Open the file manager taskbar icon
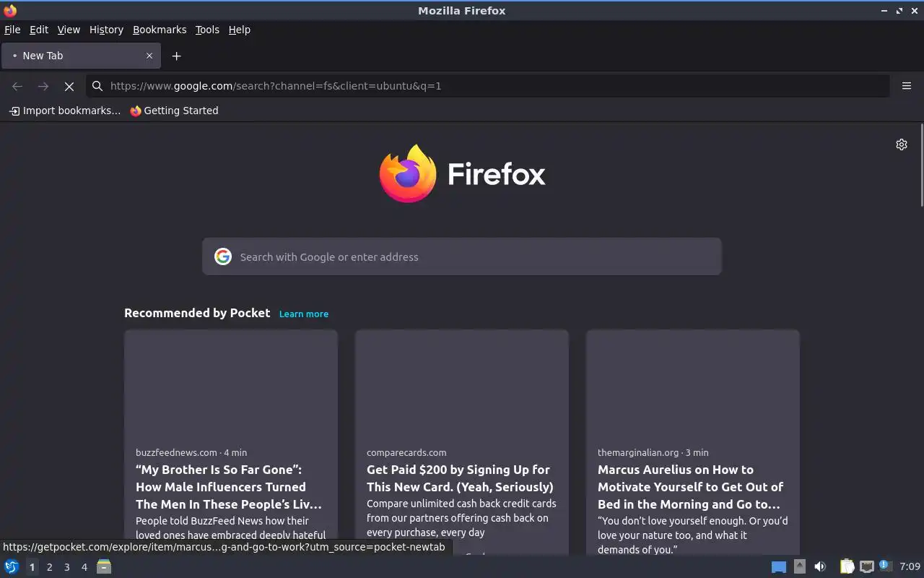Image resolution: width=924 pixels, height=578 pixels. [x=104, y=566]
